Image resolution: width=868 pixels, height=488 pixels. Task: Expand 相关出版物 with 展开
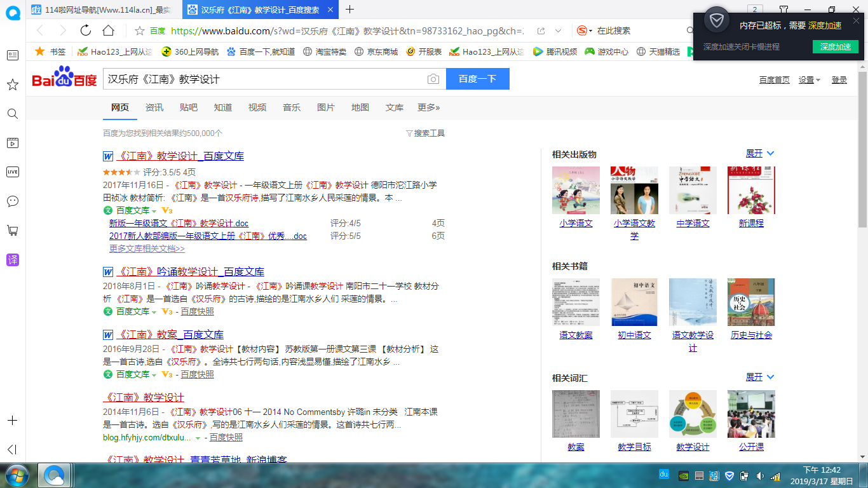[760, 154]
